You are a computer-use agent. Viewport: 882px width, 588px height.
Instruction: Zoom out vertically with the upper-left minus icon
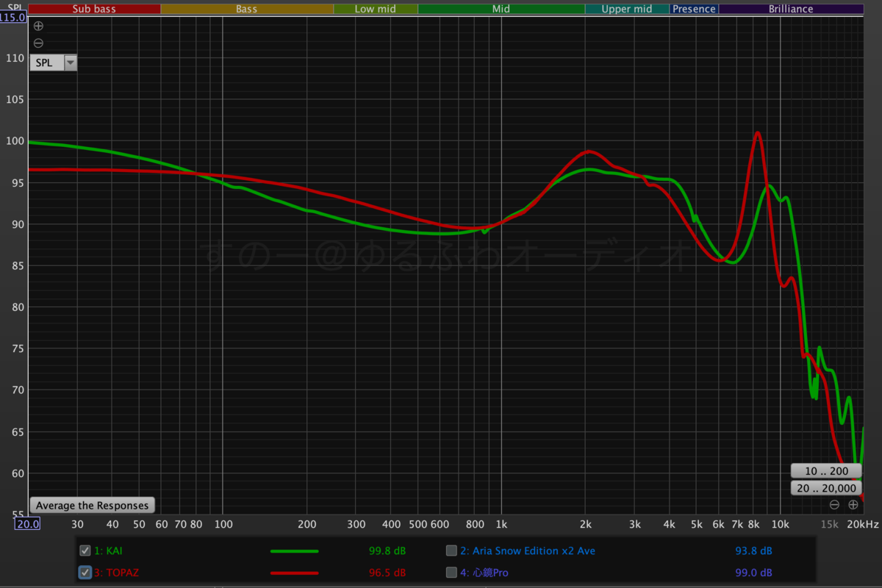[38, 43]
